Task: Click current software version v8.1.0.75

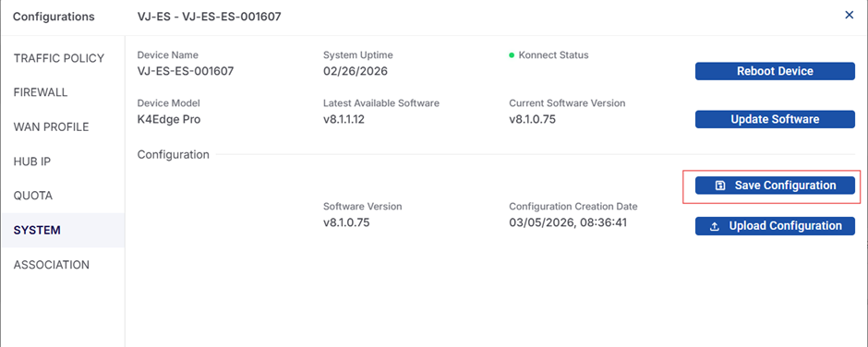Action: pyautogui.click(x=532, y=119)
